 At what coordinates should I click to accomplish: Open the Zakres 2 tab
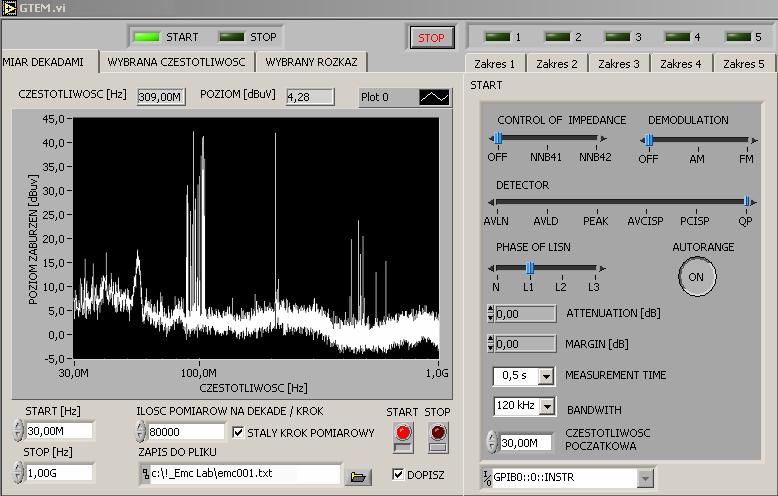557,64
